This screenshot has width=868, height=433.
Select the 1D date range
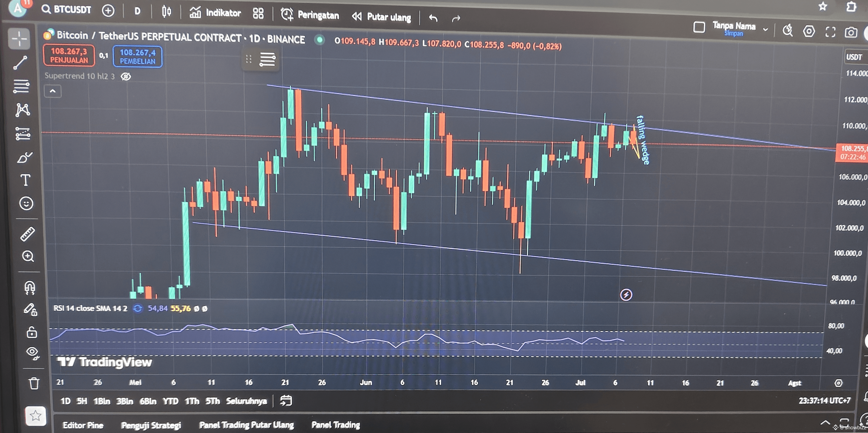(65, 401)
